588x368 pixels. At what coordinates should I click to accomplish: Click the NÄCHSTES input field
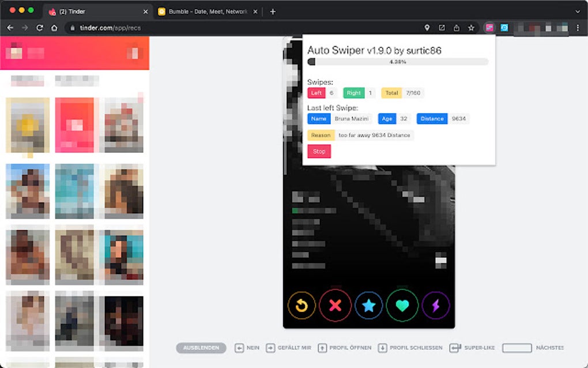[x=516, y=348]
